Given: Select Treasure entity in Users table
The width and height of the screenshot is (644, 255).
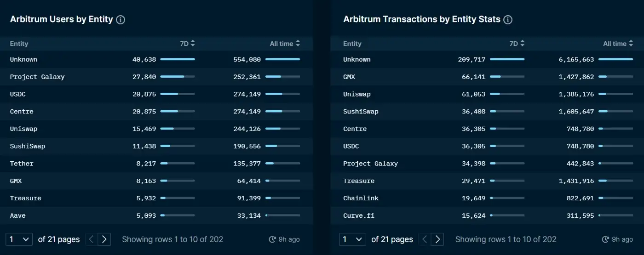Looking at the screenshot, I should 25,198.
